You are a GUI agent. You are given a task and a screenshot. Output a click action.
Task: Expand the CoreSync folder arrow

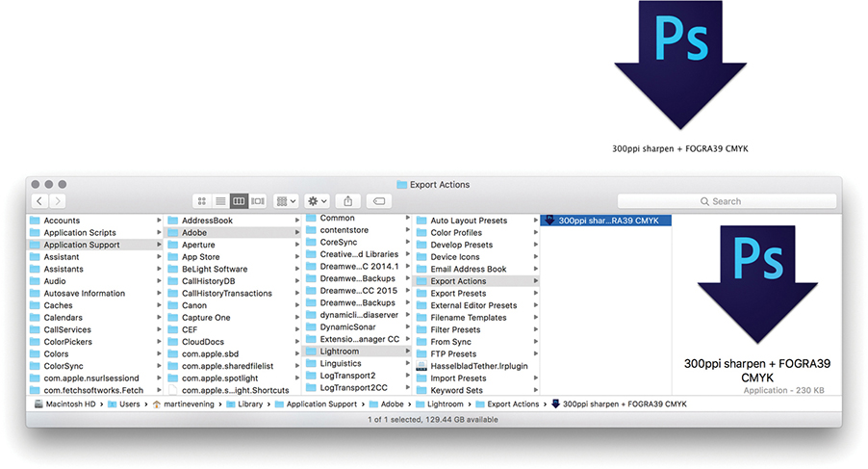pos(408,242)
